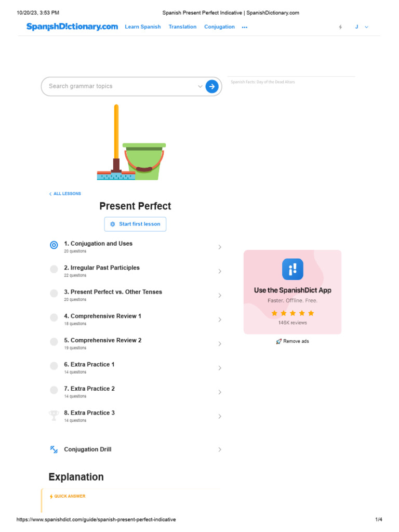Click the rocket icon beside Remove ads
Viewport: 399px width, 532px height.
(278, 341)
